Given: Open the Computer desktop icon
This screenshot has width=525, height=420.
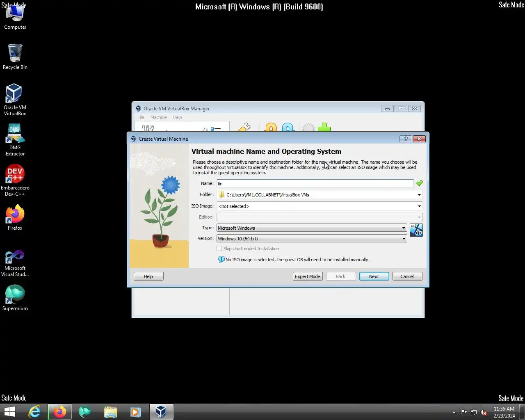Looking at the screenshot, I should 15,16.
